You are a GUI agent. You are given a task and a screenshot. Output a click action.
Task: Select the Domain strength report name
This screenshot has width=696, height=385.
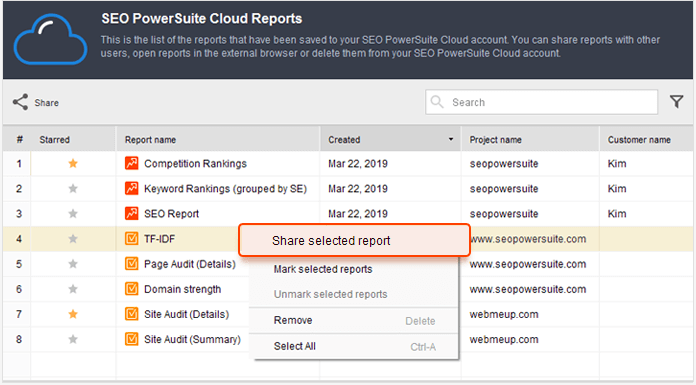click(182, 289)
